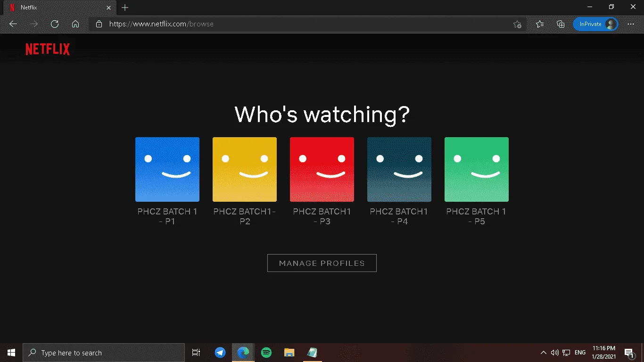Open a new browser tab
Viewport: 644px width, 362px height.
point(125,8)
